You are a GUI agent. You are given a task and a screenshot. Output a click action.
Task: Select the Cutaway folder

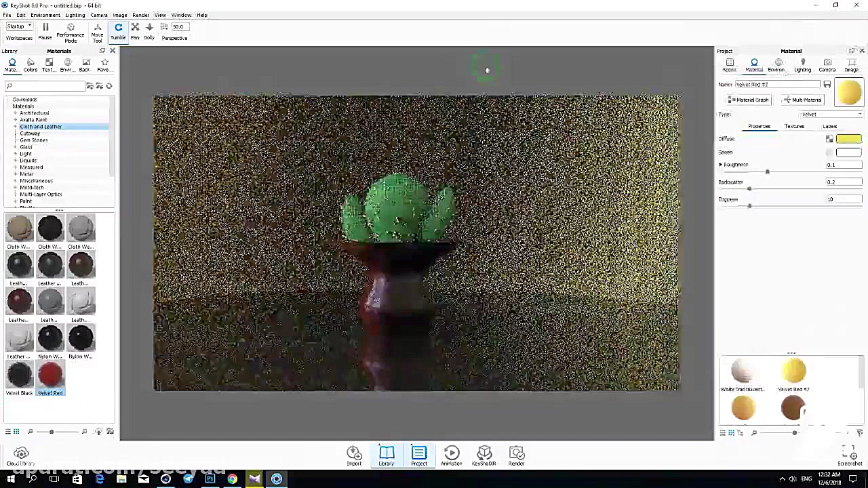coord(30,134)
